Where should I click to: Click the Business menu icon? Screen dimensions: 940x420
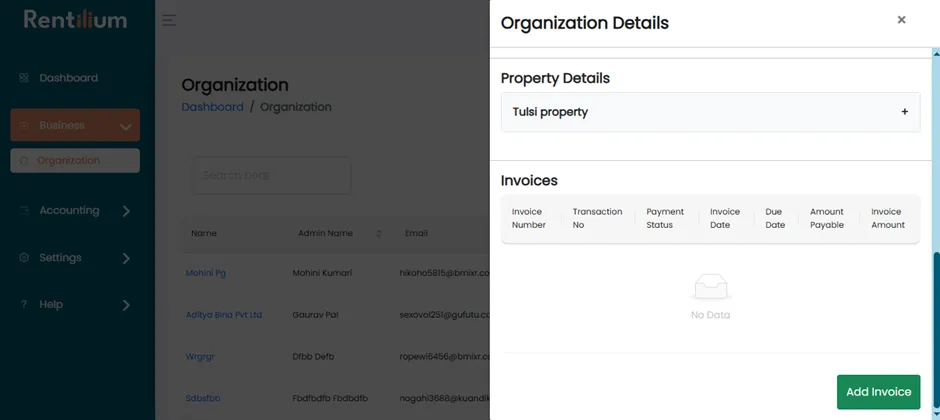click(24, 125)
